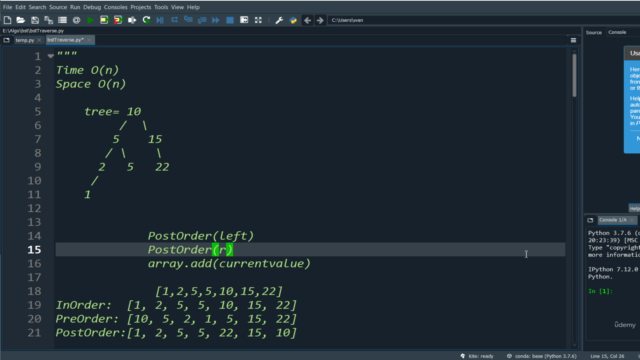Click the console pane browse tabs icon
This screenshot has width=640, height=360.
[590, 220]
